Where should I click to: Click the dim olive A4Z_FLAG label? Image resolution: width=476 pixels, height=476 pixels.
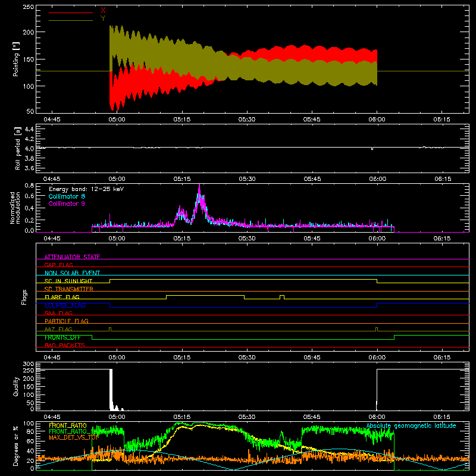click(58, 329)
